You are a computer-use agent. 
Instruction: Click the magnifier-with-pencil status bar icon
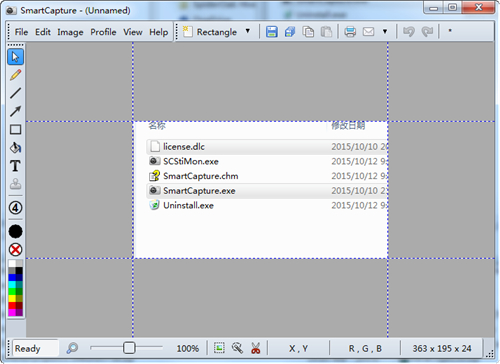237,348
